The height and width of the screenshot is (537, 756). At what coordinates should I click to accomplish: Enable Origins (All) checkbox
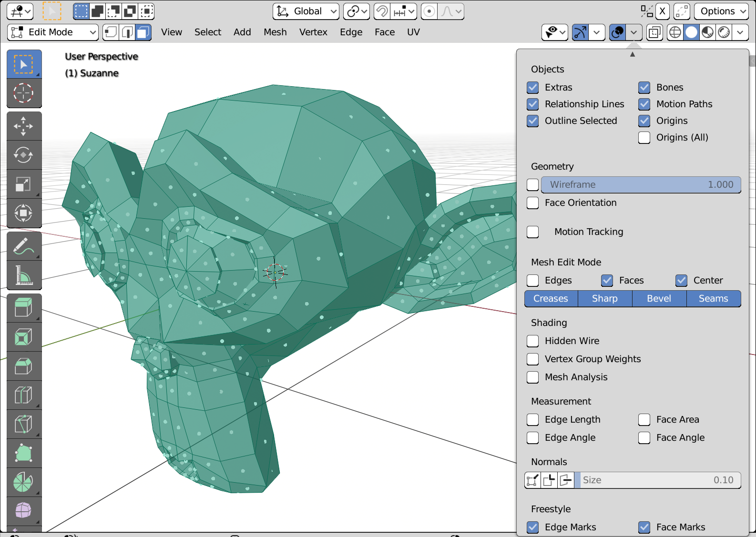[644, 137]
